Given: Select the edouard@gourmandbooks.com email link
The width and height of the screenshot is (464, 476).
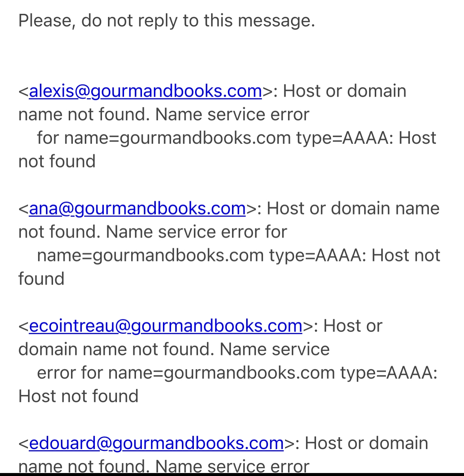Looking at the screenshot, I should point(156,444).
